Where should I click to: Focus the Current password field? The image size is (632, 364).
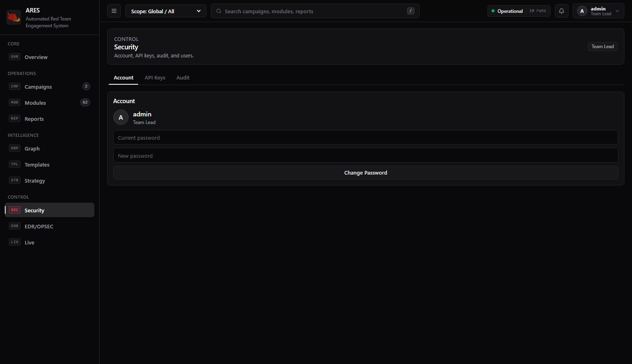[365, 137]
